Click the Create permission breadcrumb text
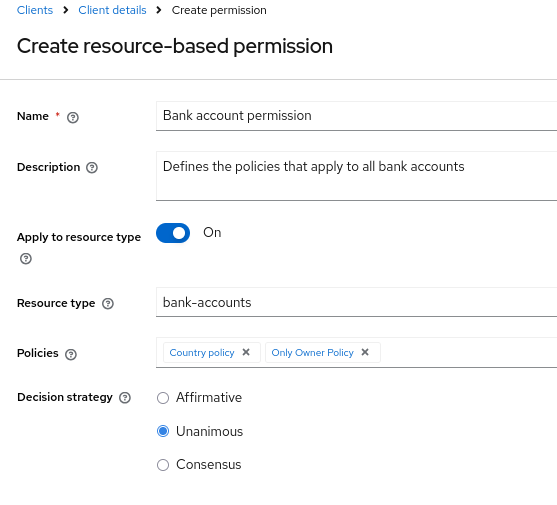The height and width of the screenshot is (505, 557). [x=219, y=10]
